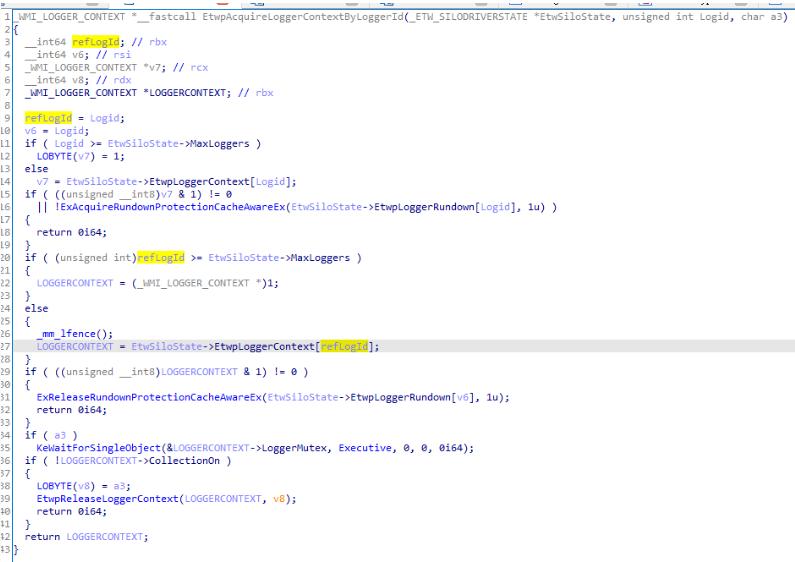Click the 'else' keyword above 'v7 = EtwSiloState'
The height and width of the screenshot is (562, 795).
[37, 168]
